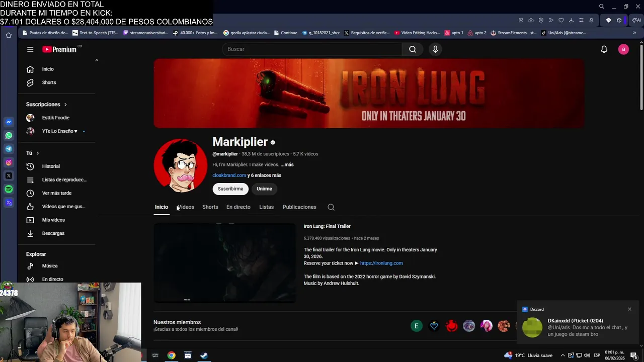644x362 pixels.
Task: Switch to the En directo channel tab
Action: 238,207
